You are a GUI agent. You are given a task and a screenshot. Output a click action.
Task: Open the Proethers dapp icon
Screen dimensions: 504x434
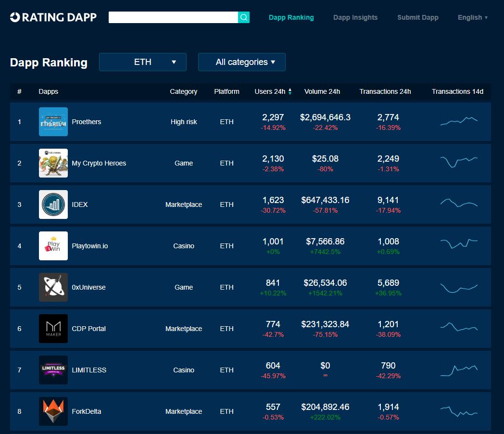(53, 122)
